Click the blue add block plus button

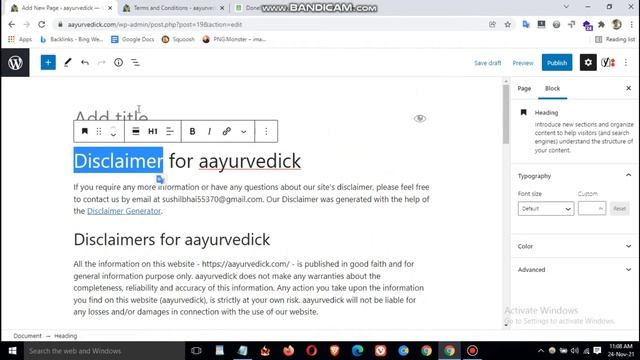(48, 62)
